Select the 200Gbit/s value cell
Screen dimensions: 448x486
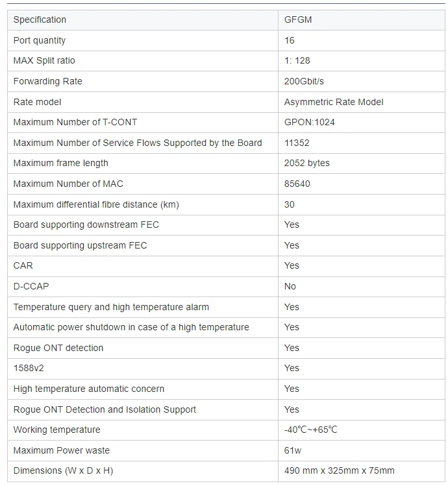point(362,81)
